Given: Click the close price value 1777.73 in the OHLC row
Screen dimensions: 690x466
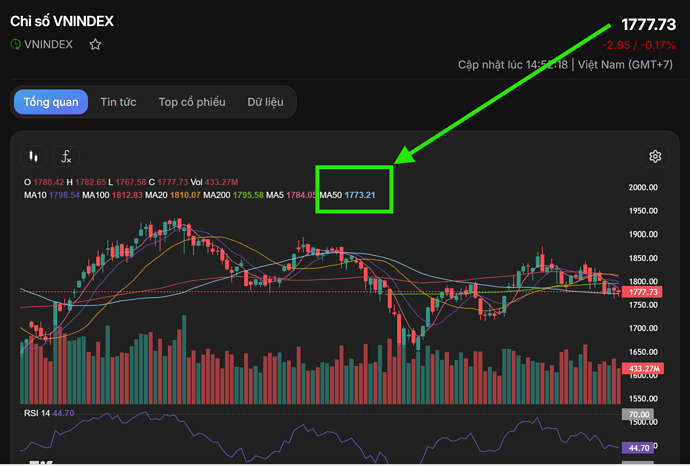Looking at the screenshot, I should pyautogui.click(x=172, y=182).
